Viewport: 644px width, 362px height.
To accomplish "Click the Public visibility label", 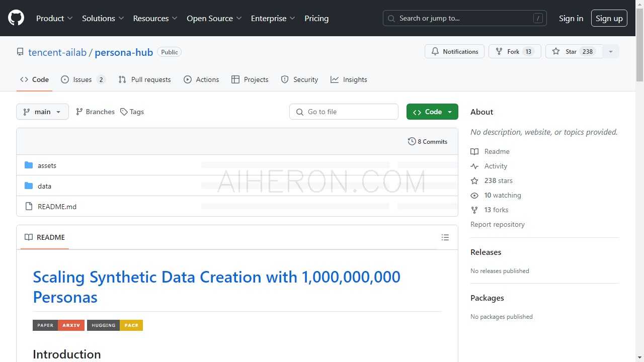I will 170,52.
